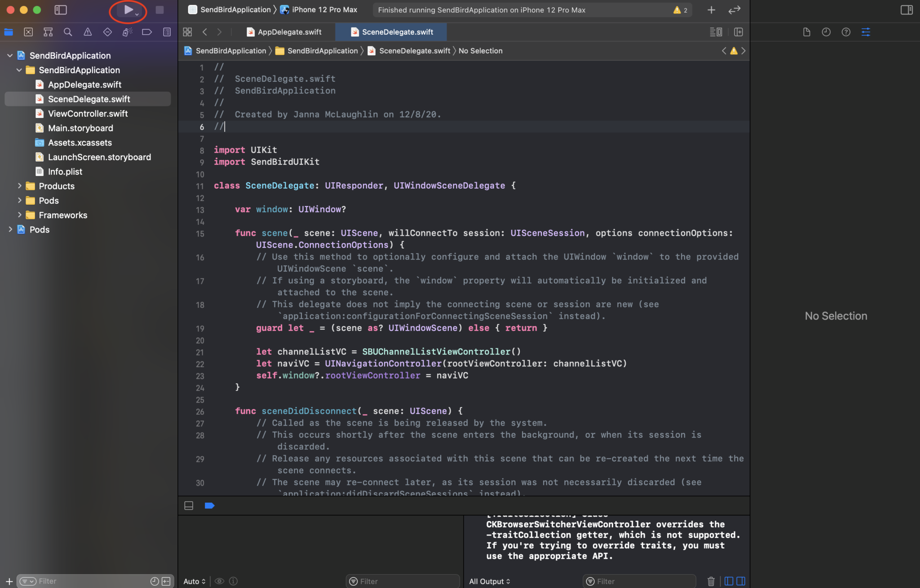Open the Source Control navigator

(x=28, y=32)
